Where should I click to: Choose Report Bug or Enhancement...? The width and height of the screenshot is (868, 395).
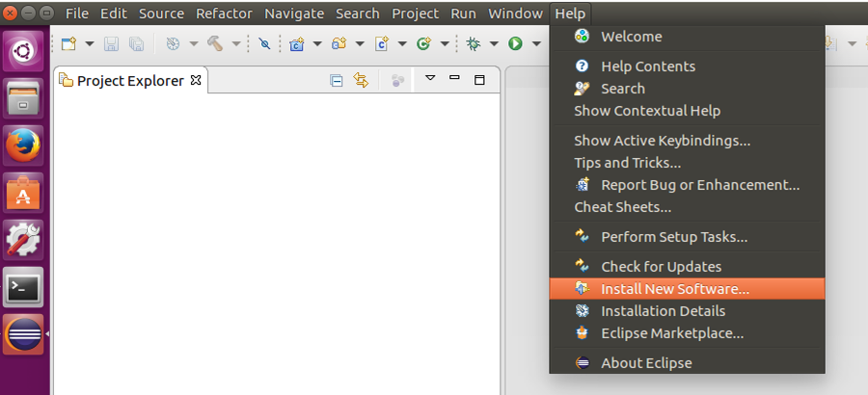pos(687,185)
